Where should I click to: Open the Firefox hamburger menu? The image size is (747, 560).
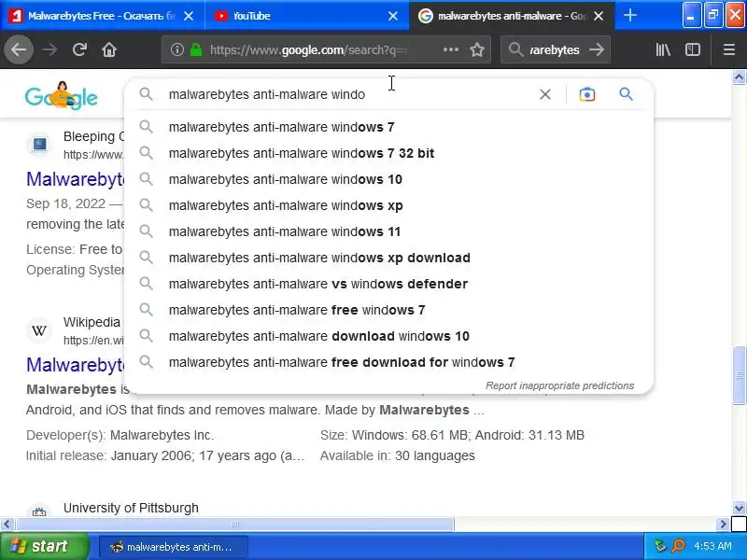[729, 49]
